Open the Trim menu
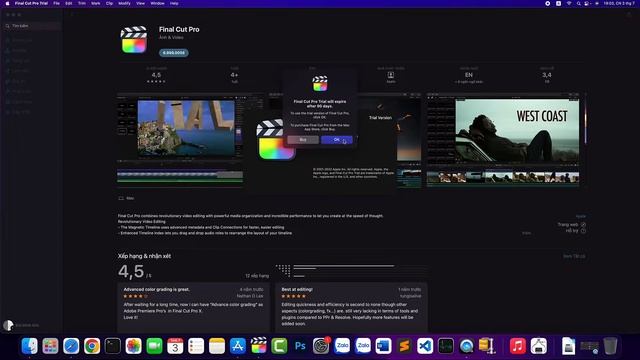The height and width of the screenshot is (360, 640). point(82,3)
